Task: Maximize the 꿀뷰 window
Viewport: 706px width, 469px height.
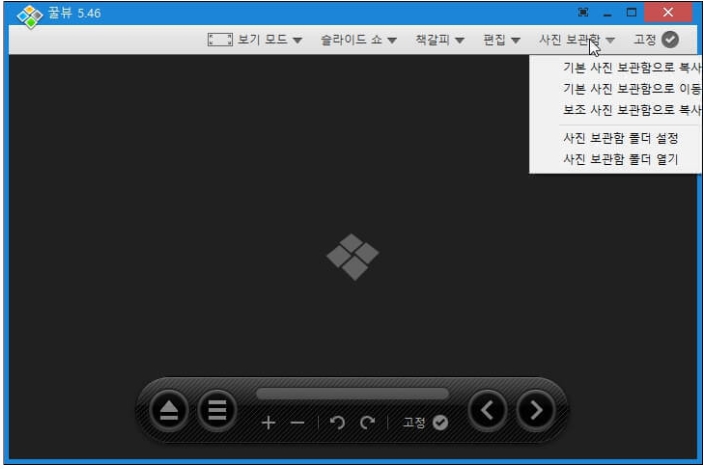Action: click(631, 13)
